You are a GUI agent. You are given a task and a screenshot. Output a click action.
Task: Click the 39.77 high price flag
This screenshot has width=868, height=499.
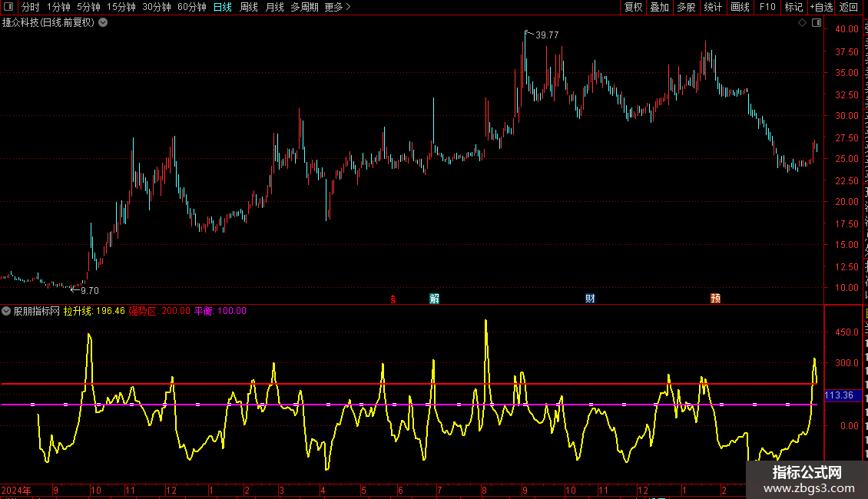click(x=546, y=35)
